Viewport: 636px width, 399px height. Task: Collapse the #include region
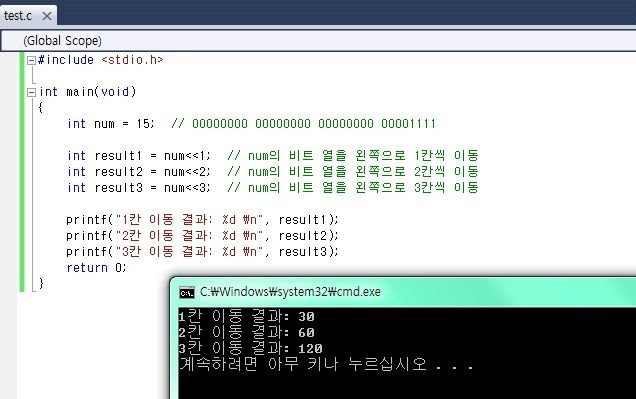tap(31, 60)
